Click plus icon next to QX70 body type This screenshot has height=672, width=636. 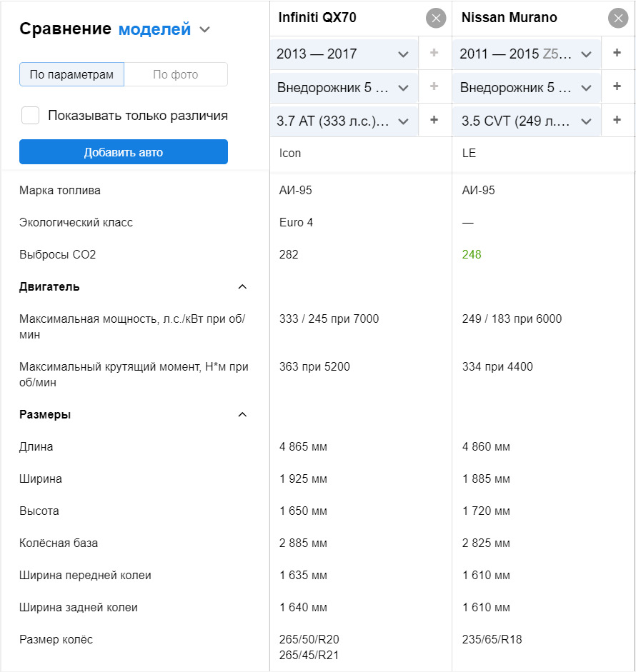[434, 86]
